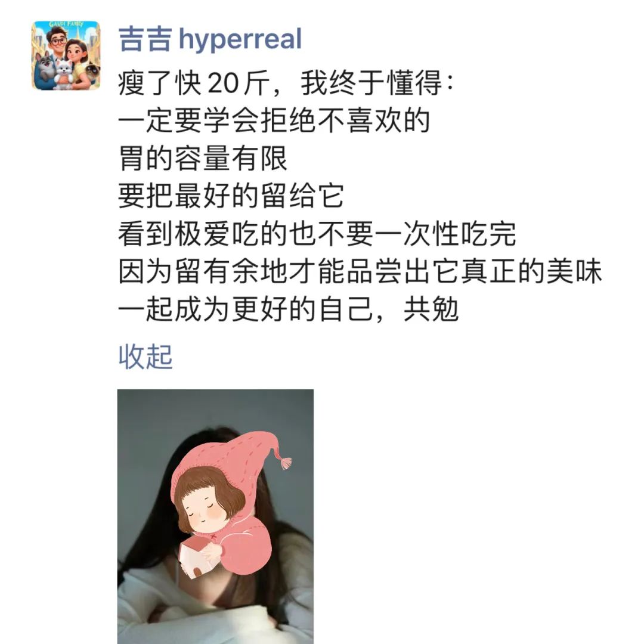Select the line 瘦了快20斤，我终于懂得
This screenshot has width=644, height=644.
[x=286, y=83]
